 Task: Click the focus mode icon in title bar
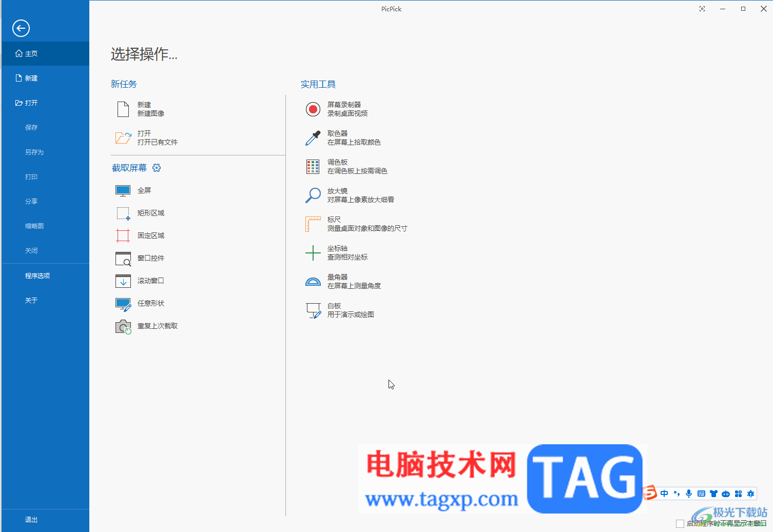(702, 9)
